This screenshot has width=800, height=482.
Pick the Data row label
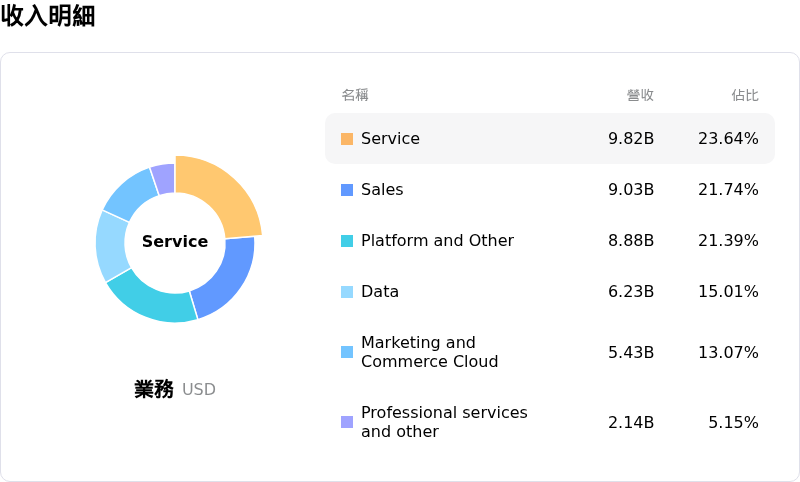tap(379, 292)
